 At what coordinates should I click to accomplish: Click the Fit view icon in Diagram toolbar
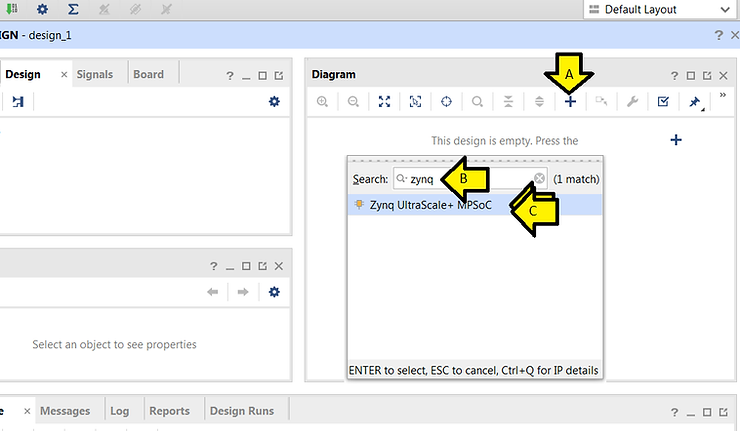[x=384, y=102]
